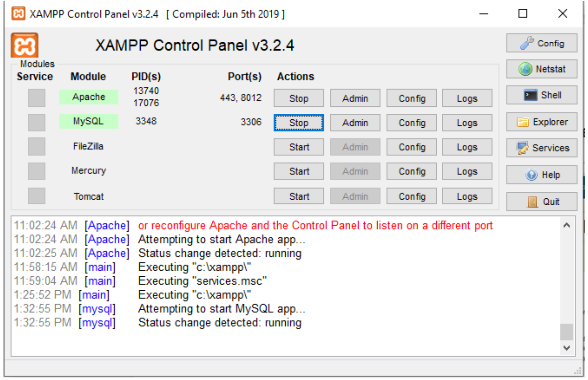Click the FileZilla module label
This screenshot has height=380, width=588.
(x=88, y=146)
